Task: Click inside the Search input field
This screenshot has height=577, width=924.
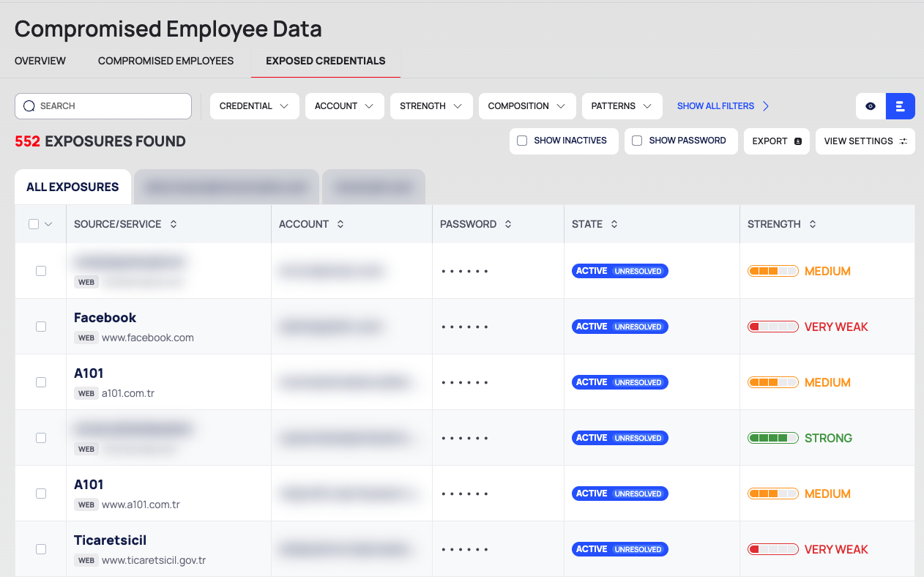Action: pos(103,106)
